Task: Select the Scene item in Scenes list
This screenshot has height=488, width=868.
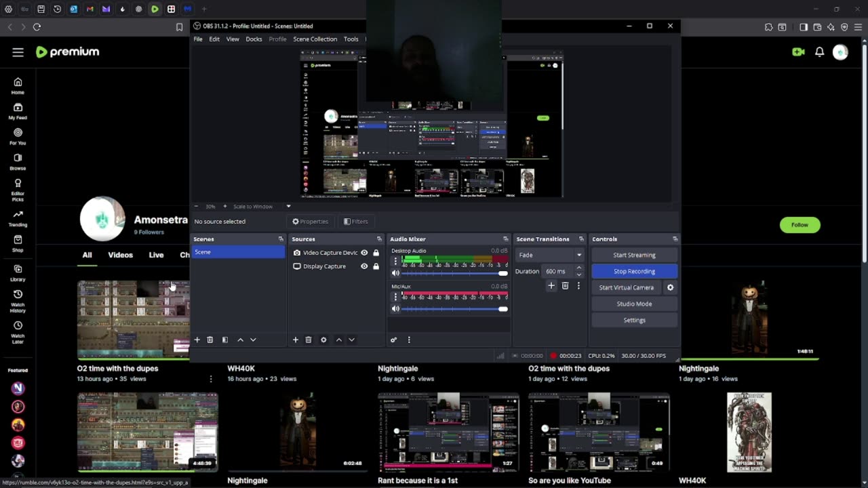Action: point(239,252)
